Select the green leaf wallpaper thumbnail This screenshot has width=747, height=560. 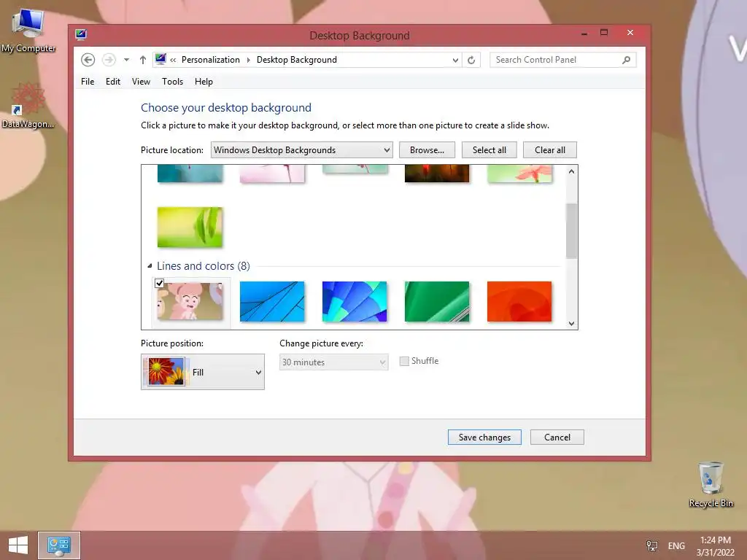[190, 227]
